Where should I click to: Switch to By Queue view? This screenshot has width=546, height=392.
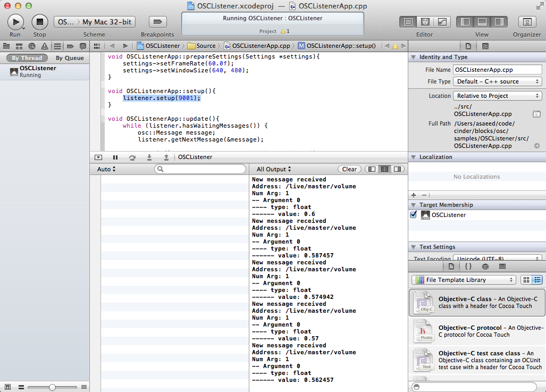pyautogui.click(x=70, y=58)
